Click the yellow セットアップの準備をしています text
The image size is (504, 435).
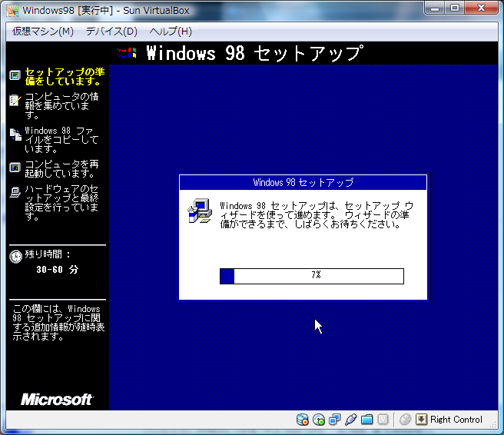[x=65, y=76]
